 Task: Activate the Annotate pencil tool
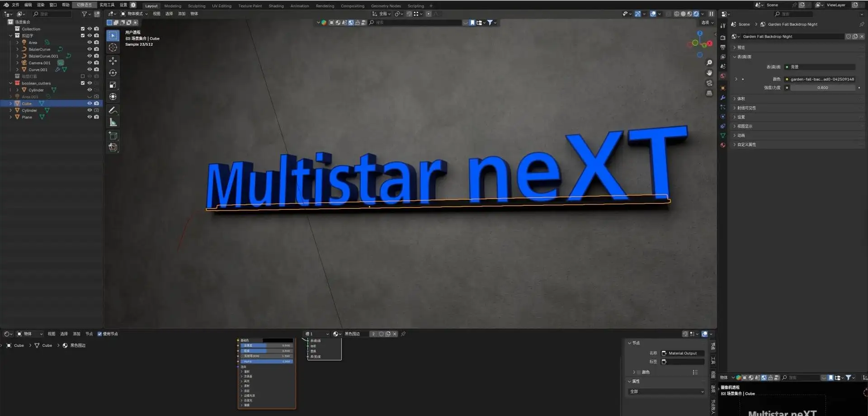(113, 110)
